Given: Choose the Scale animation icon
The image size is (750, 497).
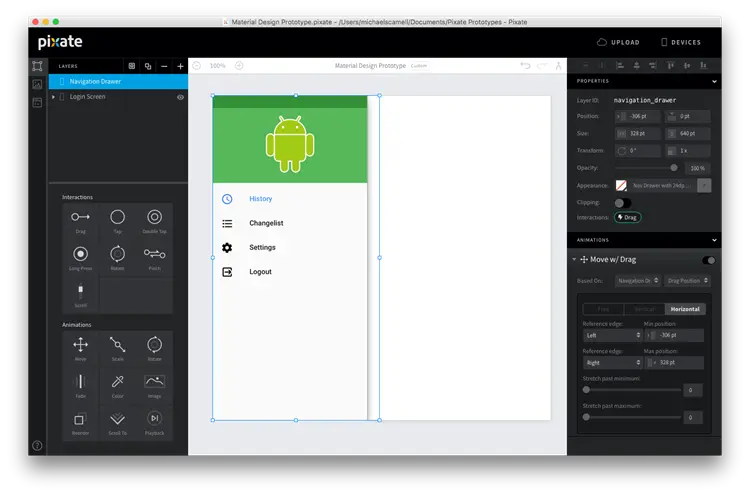Looking at the screenshot, I should point(117,344).
